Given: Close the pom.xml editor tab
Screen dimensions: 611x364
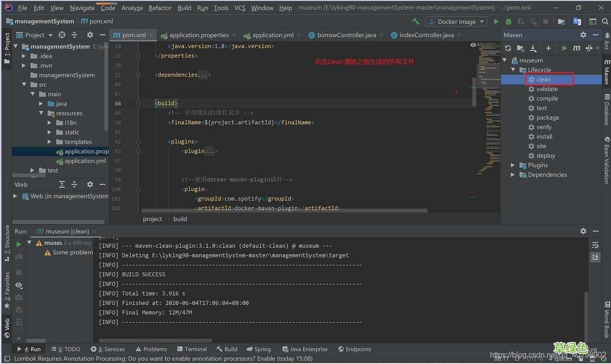Looking at the screenshot, I should pos(151,35).
